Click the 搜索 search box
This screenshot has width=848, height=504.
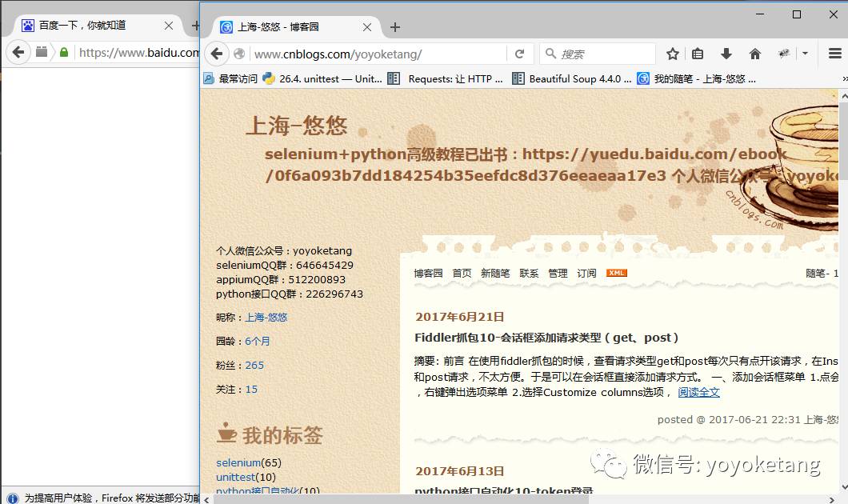pos(598,54)
